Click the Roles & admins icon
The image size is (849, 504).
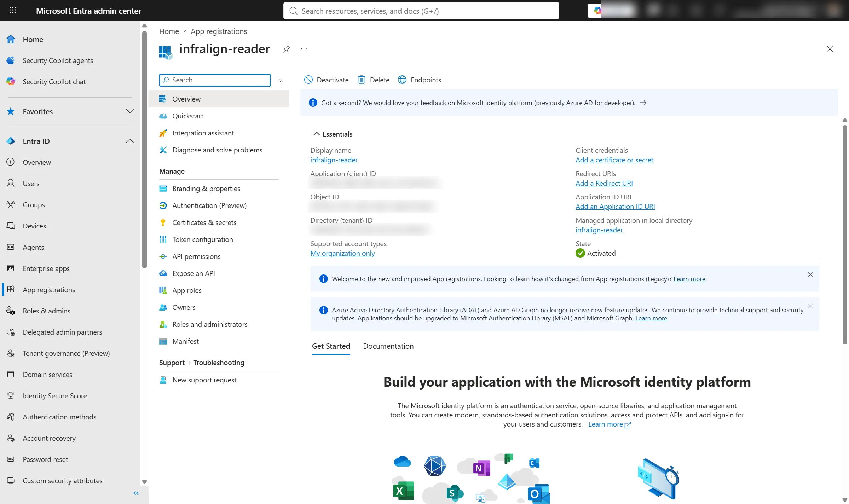tap(11, 311)
